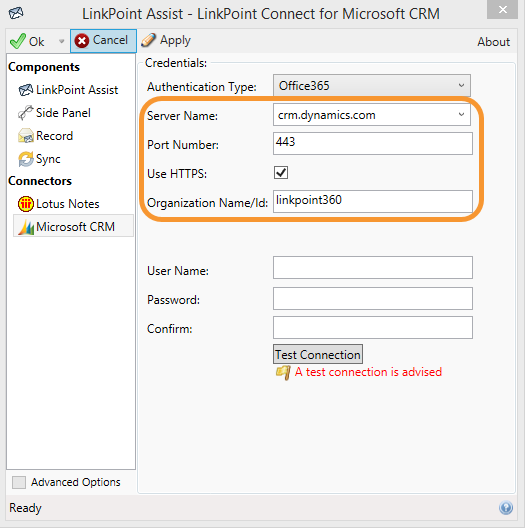Open help via blue question mark icon
This screenshot has height=530, width=526.
[x=506, y=507]
